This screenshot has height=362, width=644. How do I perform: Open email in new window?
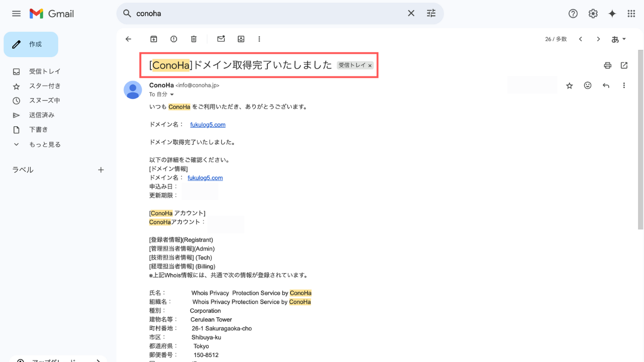tap(624, 65)
